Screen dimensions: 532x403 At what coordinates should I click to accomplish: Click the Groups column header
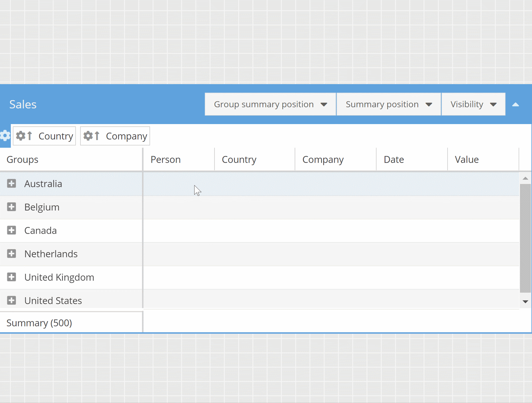pos(71,159)
